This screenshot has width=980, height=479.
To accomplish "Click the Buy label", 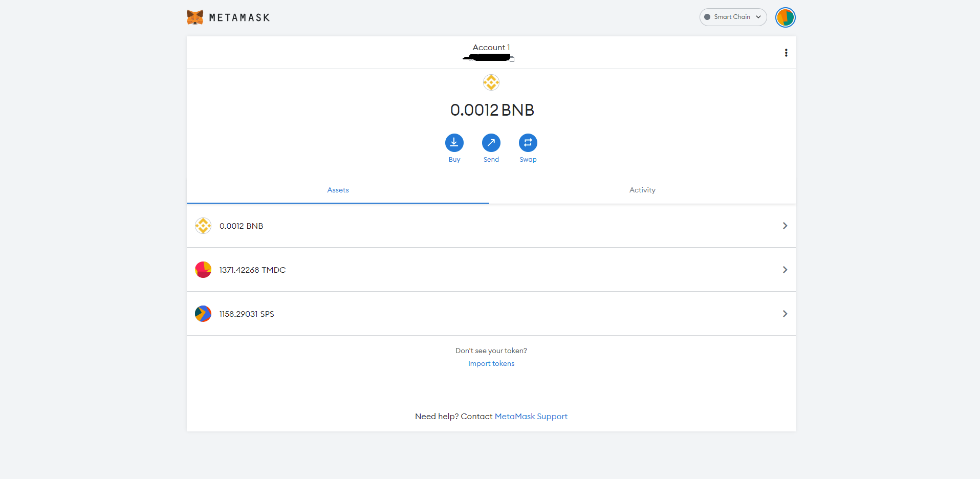I will point(454,160).
